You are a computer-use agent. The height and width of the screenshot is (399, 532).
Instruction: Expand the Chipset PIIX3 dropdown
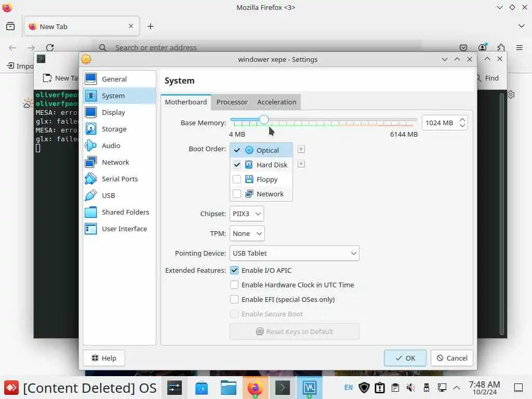(x=247, y=214)
